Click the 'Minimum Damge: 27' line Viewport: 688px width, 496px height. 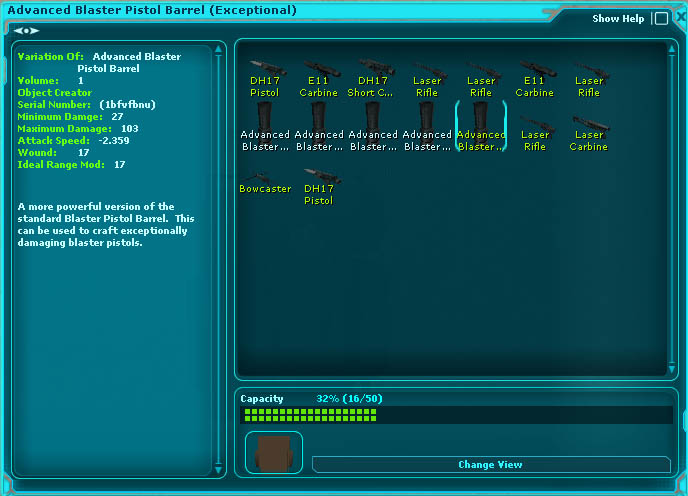[70, 117]
